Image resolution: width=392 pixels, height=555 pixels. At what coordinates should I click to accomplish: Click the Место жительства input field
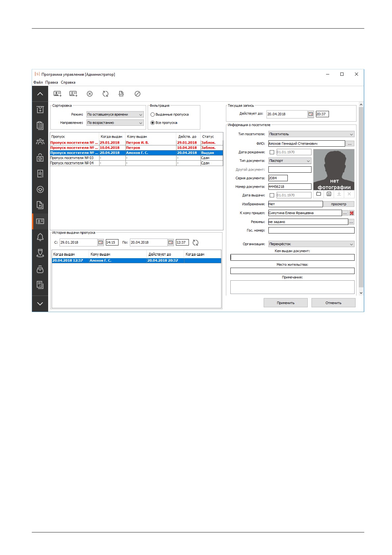click(292, 271)
